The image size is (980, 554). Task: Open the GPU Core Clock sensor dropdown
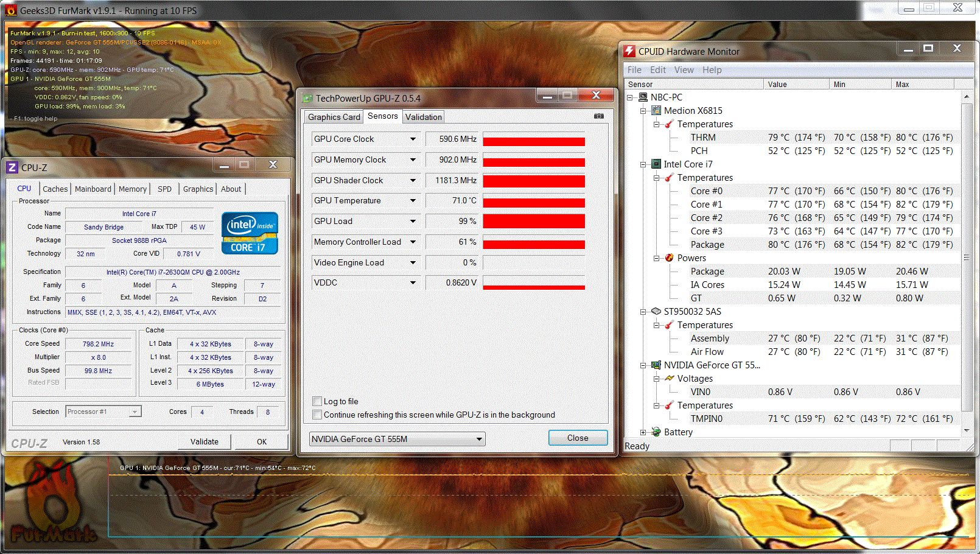coord(413,139)
